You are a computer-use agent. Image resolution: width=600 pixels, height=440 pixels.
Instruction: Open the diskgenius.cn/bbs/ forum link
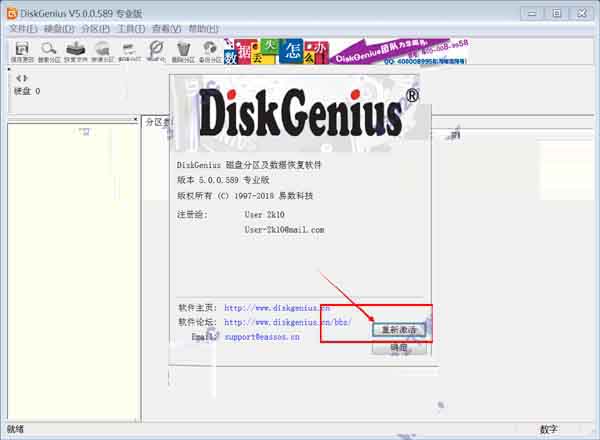tap(288, 323)
